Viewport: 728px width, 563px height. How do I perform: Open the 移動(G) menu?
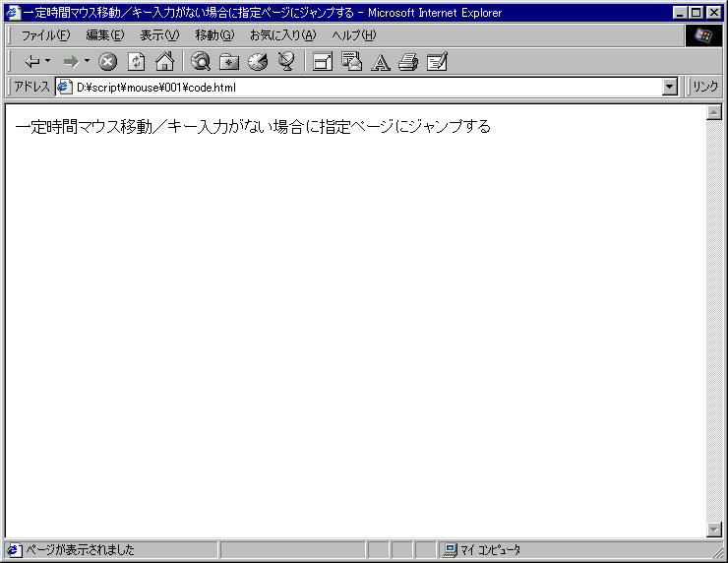click(215, 35)
